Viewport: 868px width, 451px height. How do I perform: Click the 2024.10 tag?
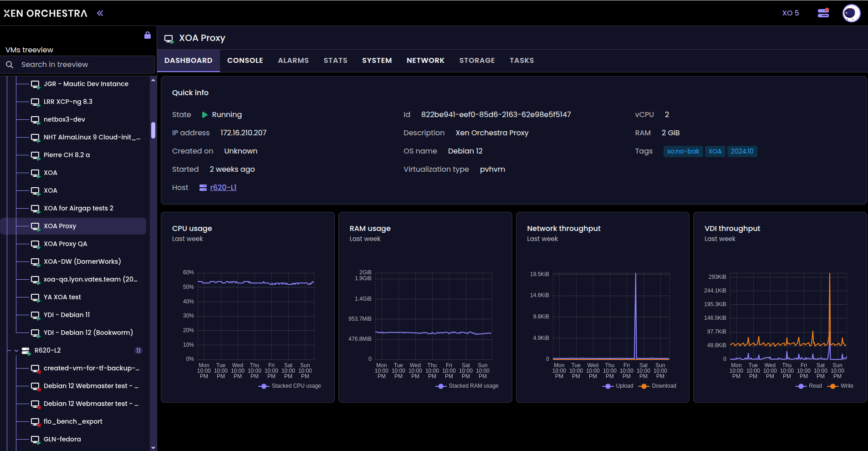tap(742, 151)
